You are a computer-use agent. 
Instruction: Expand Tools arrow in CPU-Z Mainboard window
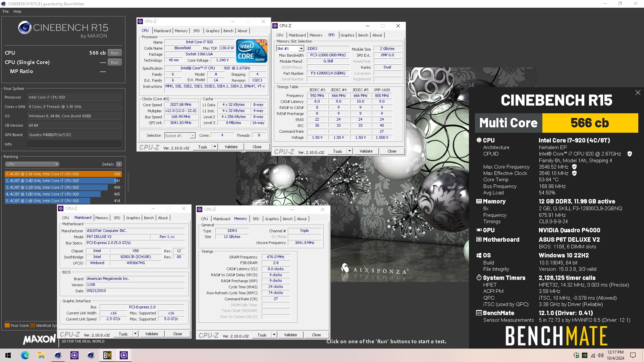[x=135, y=334]
